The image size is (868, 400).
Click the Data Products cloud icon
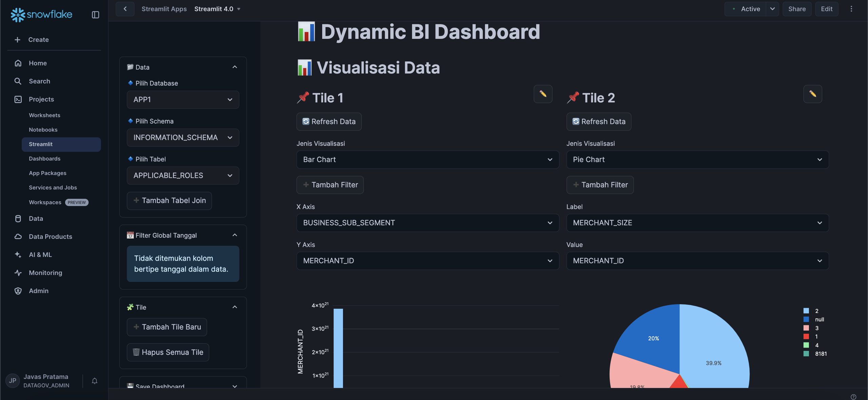point(18,237)
